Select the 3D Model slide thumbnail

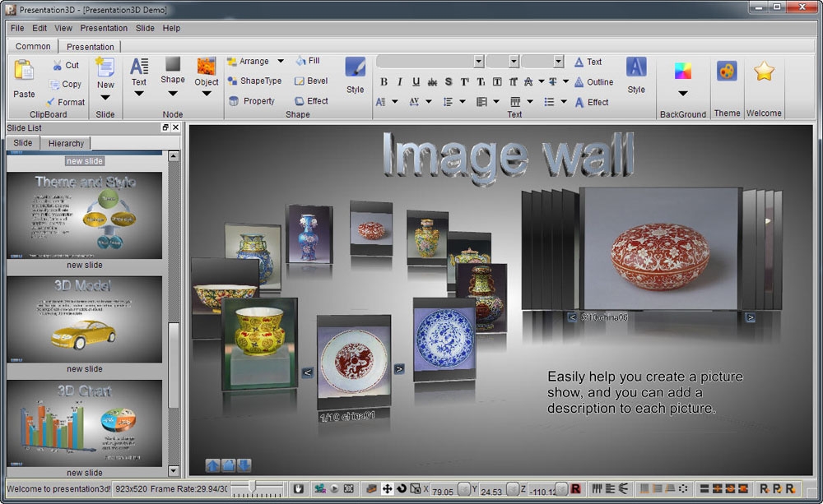coord(84,319)
